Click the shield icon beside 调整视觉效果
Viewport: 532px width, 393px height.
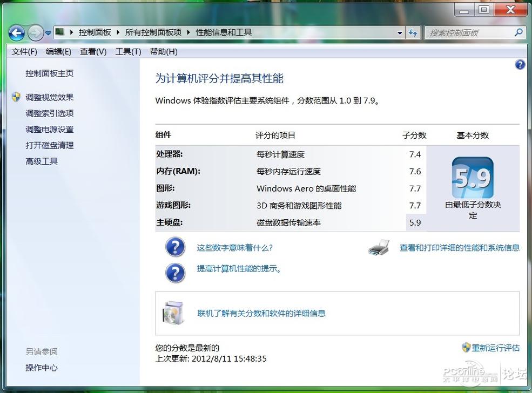click(16, 97)
